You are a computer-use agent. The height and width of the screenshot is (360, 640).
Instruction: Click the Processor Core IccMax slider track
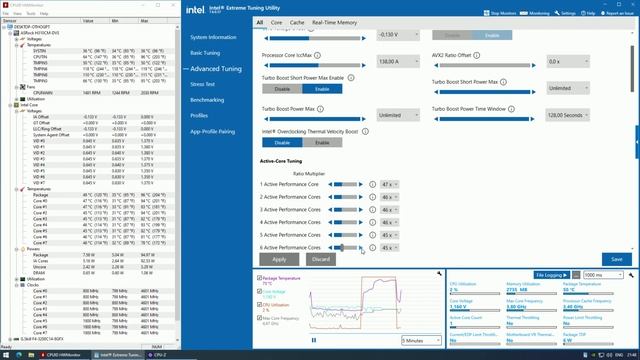tap(315, 65)
